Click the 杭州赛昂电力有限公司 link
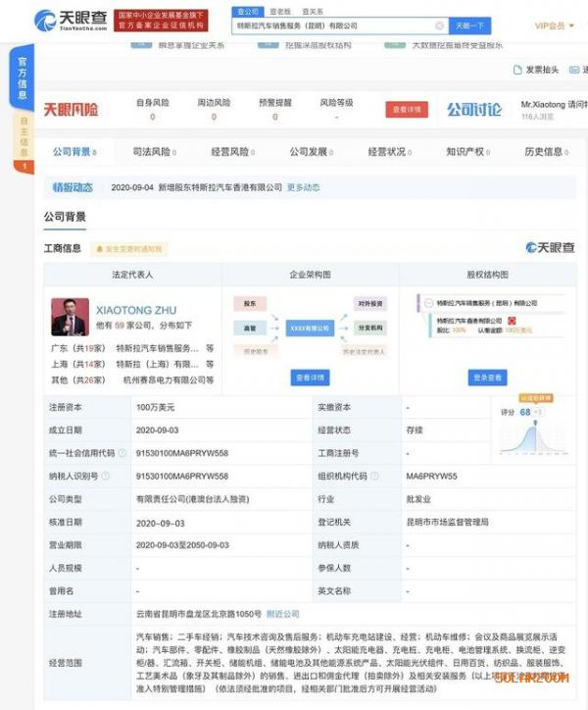Screen dimensions: 588x710 tap(165, 380)
